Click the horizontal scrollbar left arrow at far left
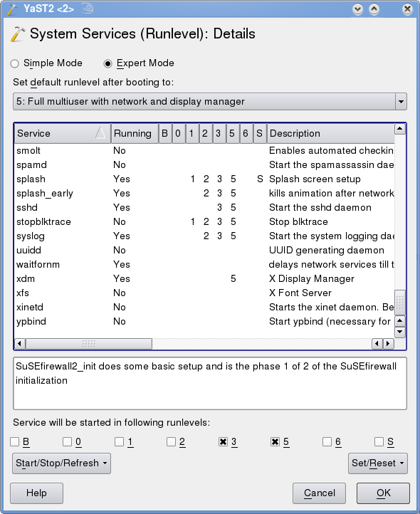The width and height of the screenshot is (420, 514). coord(20,344)
